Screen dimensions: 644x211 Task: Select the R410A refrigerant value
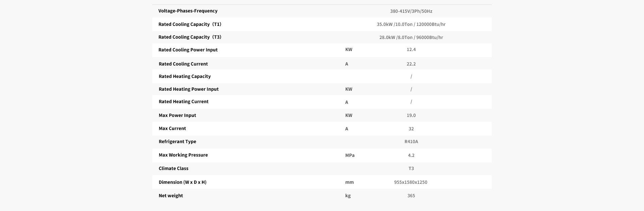pos(411,141)
